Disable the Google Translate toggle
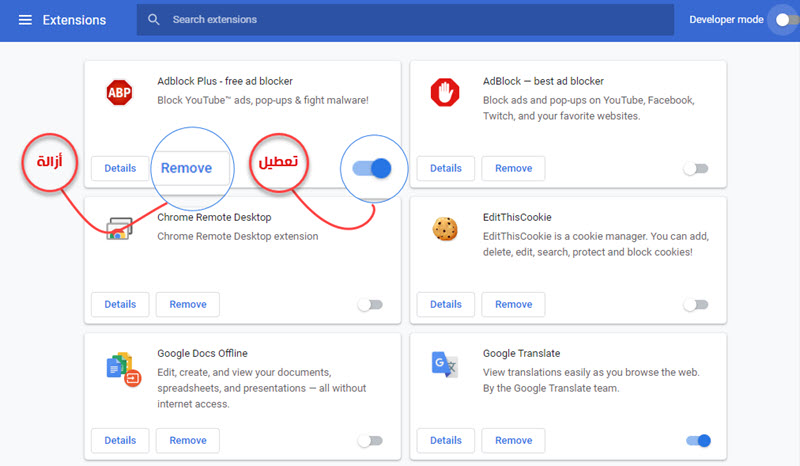The image size is (800, 466). [x=698, y=440]
